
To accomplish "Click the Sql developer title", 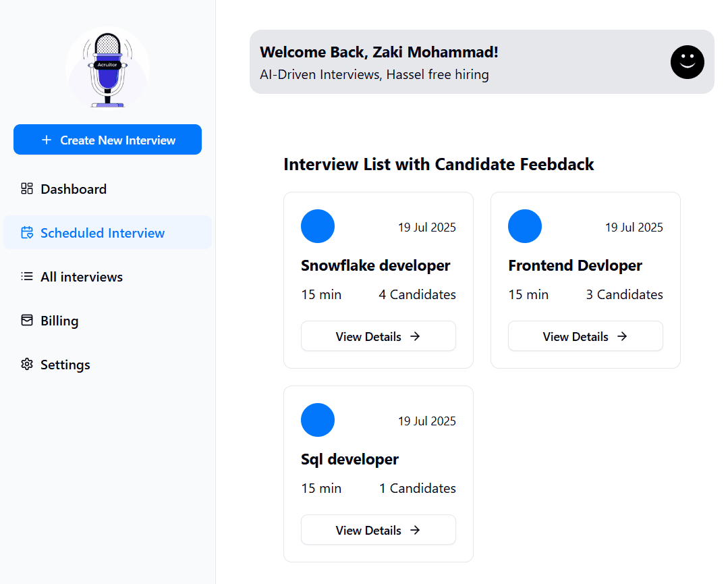I will (x=349, y=460).
